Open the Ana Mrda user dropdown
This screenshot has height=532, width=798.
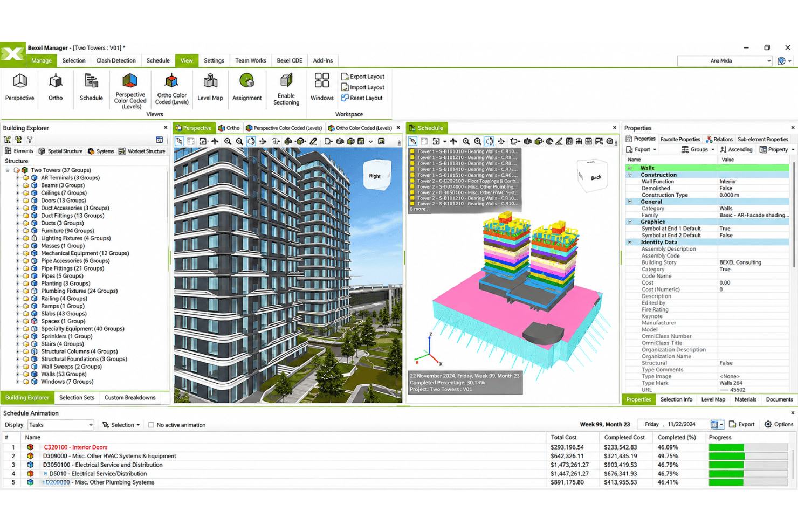(x=725, y=61)
